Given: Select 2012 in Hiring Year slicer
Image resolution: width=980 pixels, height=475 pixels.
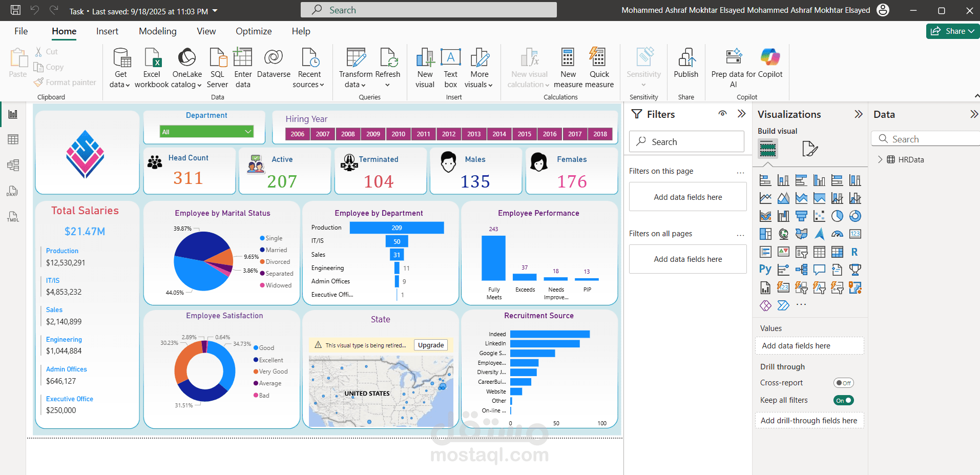Looking at the screenshot, I should pos(449,134).
